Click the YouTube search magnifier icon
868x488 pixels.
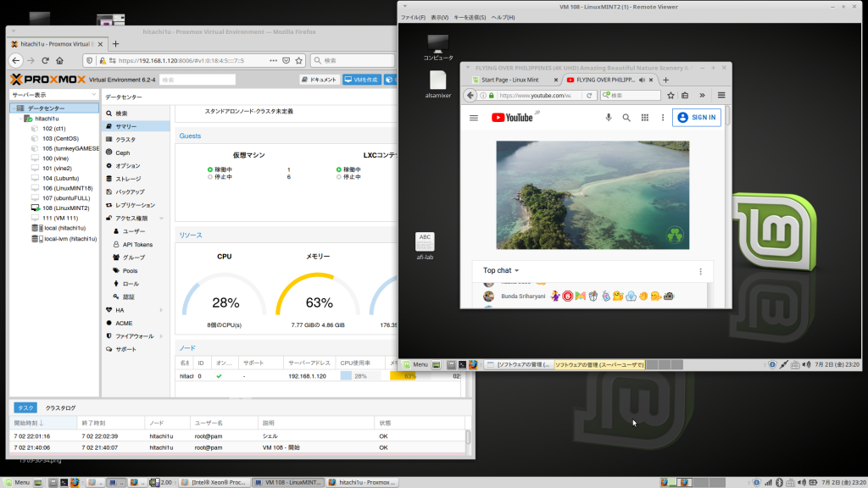626,118
